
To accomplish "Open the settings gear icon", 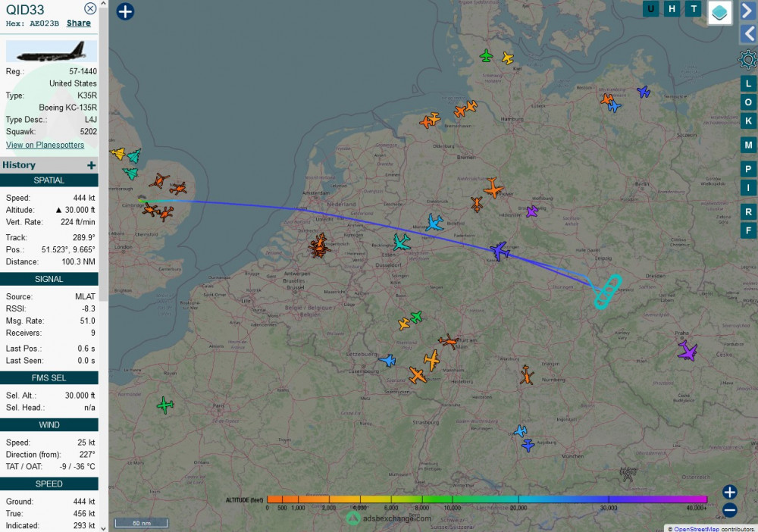I will (x=747, y=59).
